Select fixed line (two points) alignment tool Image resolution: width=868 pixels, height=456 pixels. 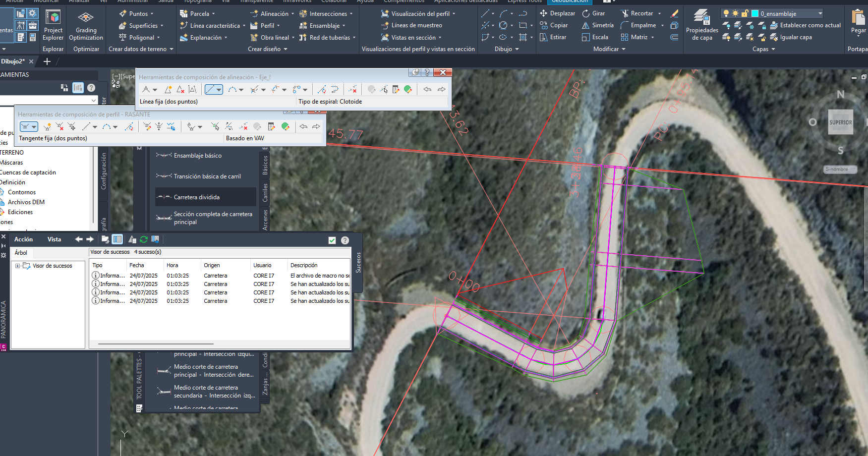pyautogui.click(x=211, y=90)
